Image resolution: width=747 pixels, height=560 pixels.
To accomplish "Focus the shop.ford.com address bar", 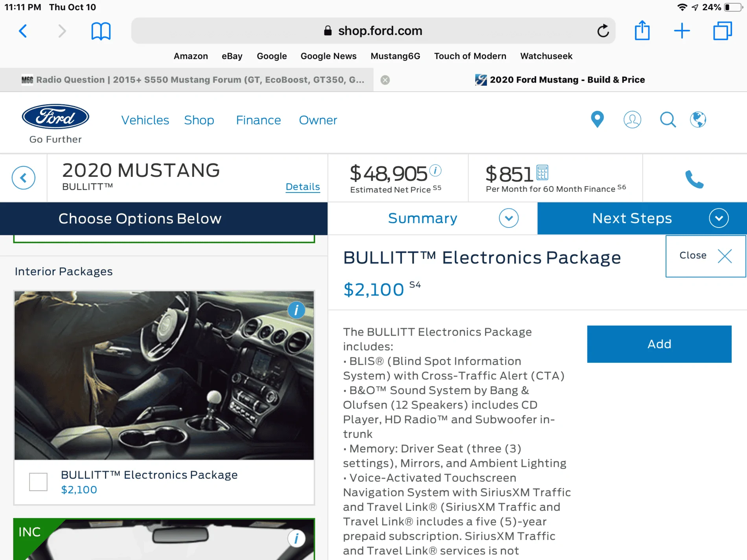I will 373,31.
